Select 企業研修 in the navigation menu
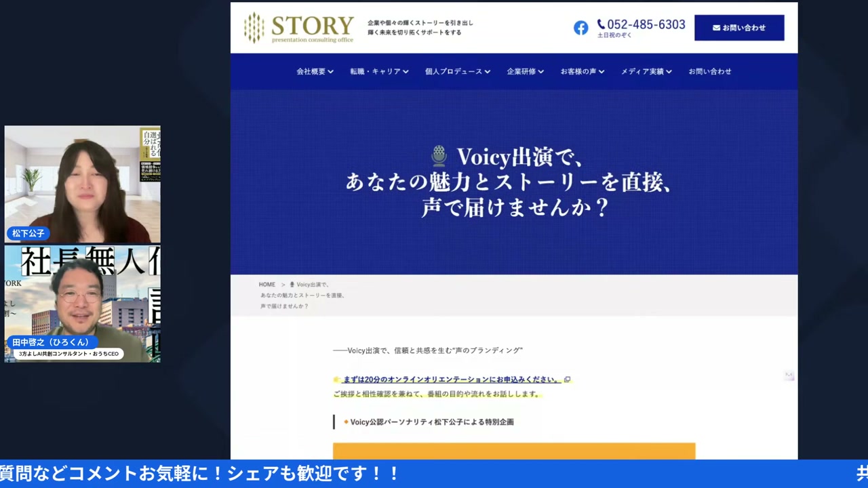 click(525, 71)
